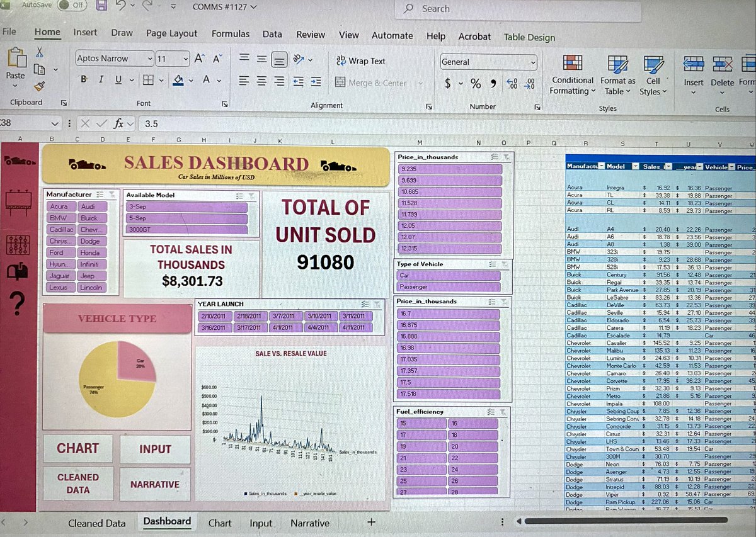
Task: Click the Borders grid icon
Action: 147,80
